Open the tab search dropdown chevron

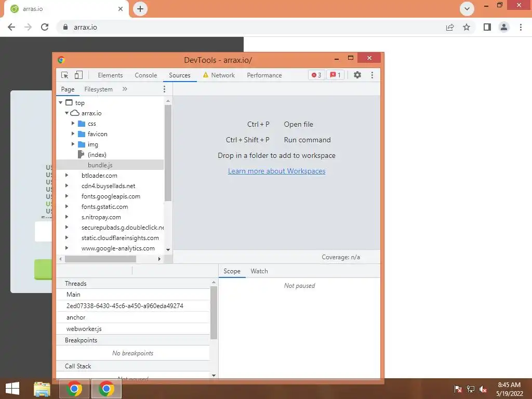point(467,9)
